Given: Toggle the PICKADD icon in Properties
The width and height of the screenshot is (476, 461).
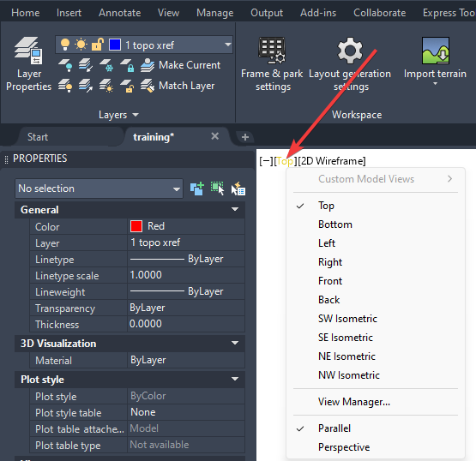Looking at the screenshot, I should pyautogui.click(x=196, y=189).
